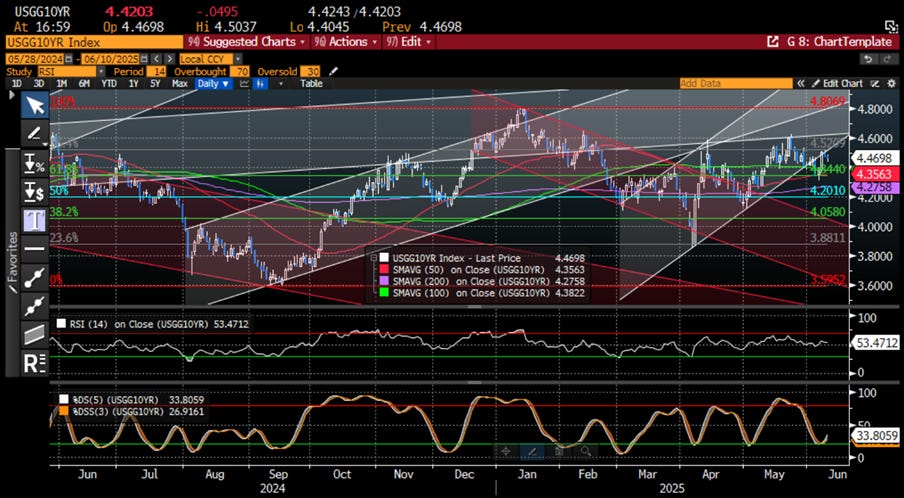
Task: Expand the Local CCY currency dropdown
Action: (238, 59)
